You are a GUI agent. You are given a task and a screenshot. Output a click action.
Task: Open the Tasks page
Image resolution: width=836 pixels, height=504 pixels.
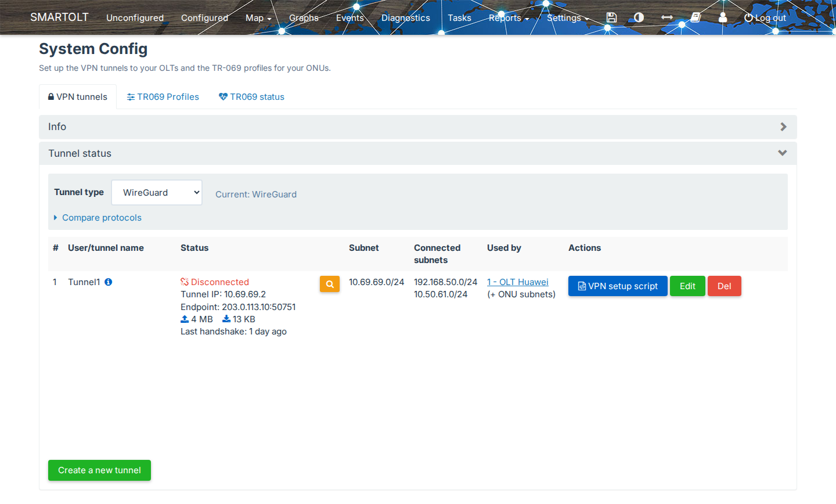click(x=459, y=18)
